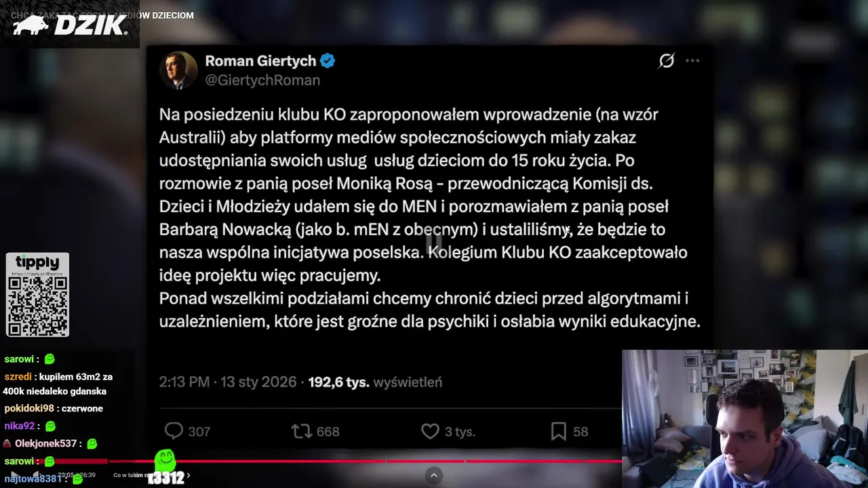Click the tweet timestamp 2:13 PM 13 sty 2026
The height and width of the screenshot is (488, 868).
coord(228,382)
